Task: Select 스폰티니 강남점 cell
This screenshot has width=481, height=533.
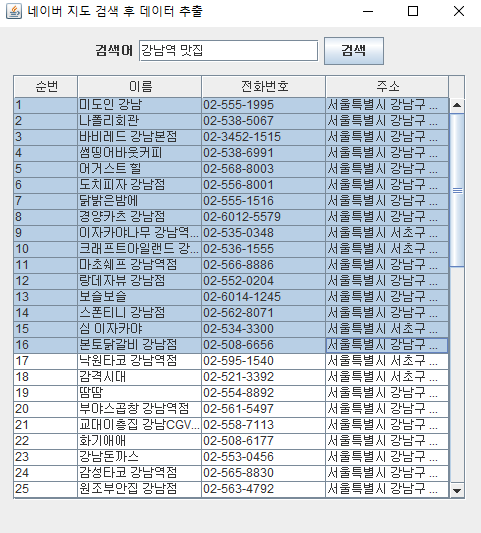Action: point(140,313)
